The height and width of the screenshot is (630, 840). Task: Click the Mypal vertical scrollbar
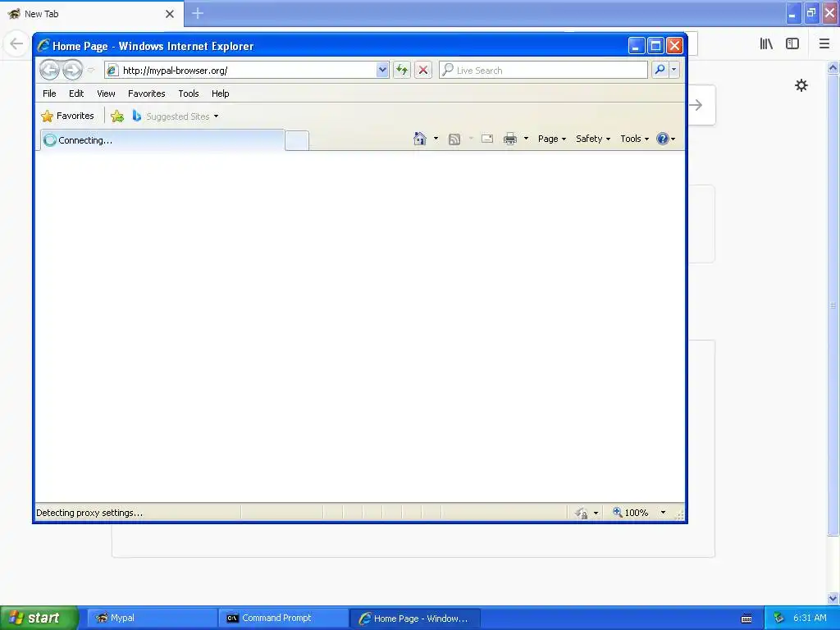pos(833,305)
